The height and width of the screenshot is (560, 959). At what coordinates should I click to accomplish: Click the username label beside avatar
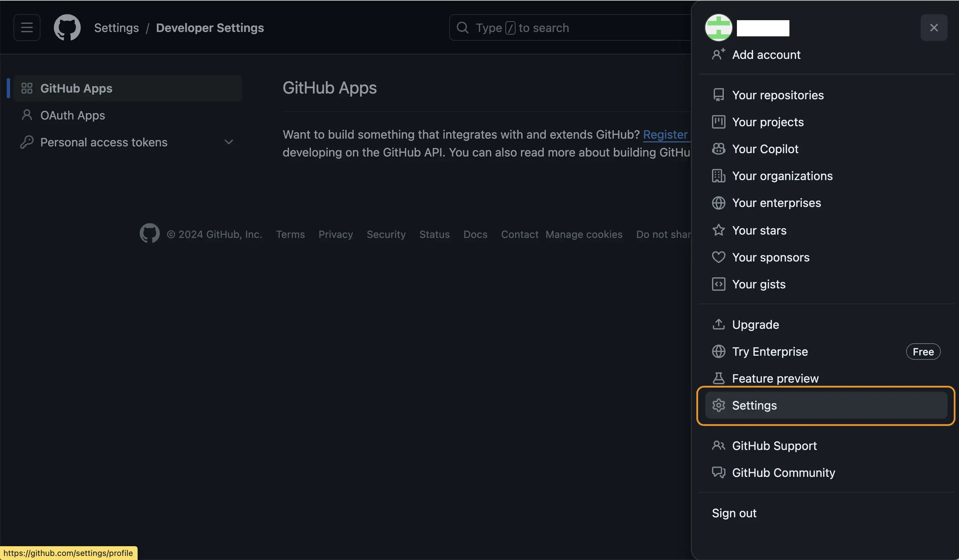coord(762,28)
